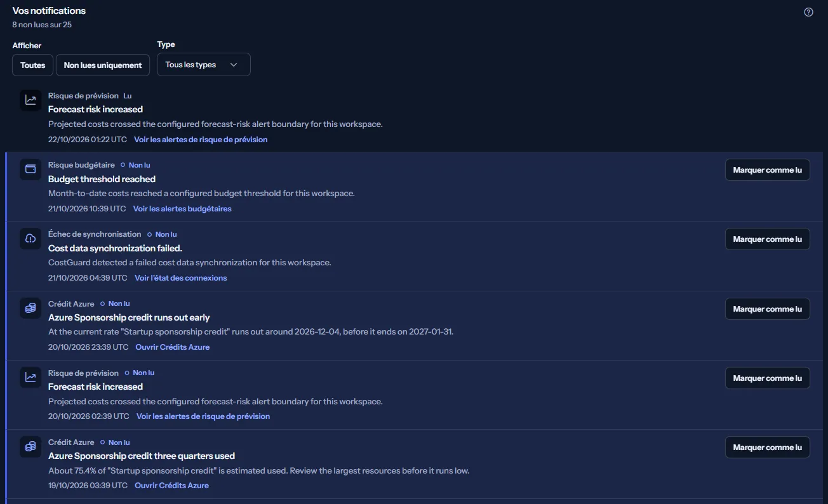
Task: Click the Vos notifications heading
Action: tap(49, 11)
